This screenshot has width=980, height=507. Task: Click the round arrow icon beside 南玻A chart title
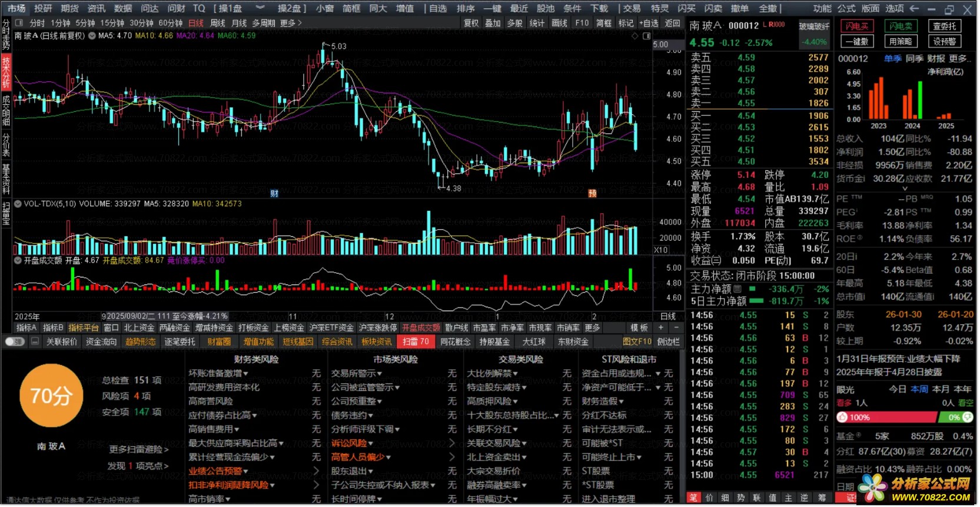(92, 36)
